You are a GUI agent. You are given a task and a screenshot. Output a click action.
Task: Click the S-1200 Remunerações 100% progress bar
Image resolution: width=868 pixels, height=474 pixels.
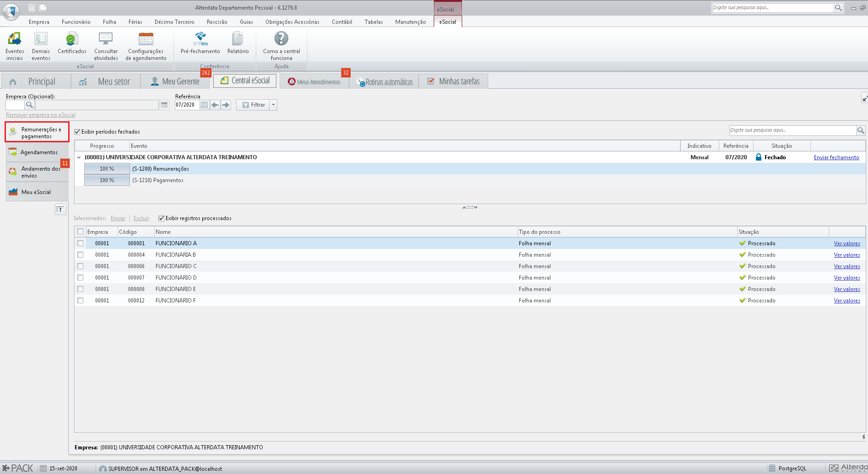click(107, 169)
